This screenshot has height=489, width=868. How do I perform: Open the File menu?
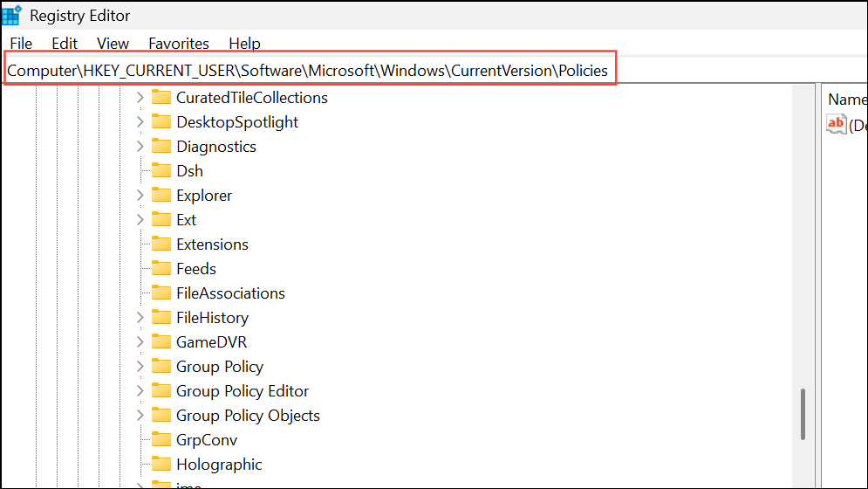(x=21, y=43)
